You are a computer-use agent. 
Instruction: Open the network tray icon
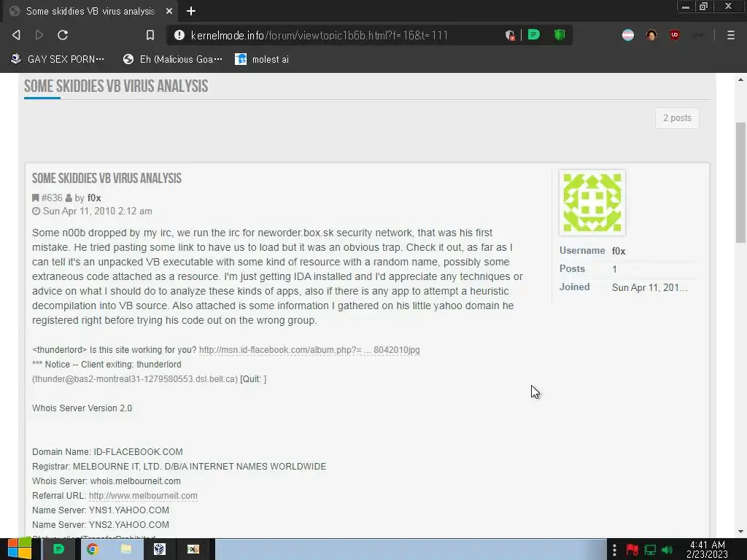[650, 550]
